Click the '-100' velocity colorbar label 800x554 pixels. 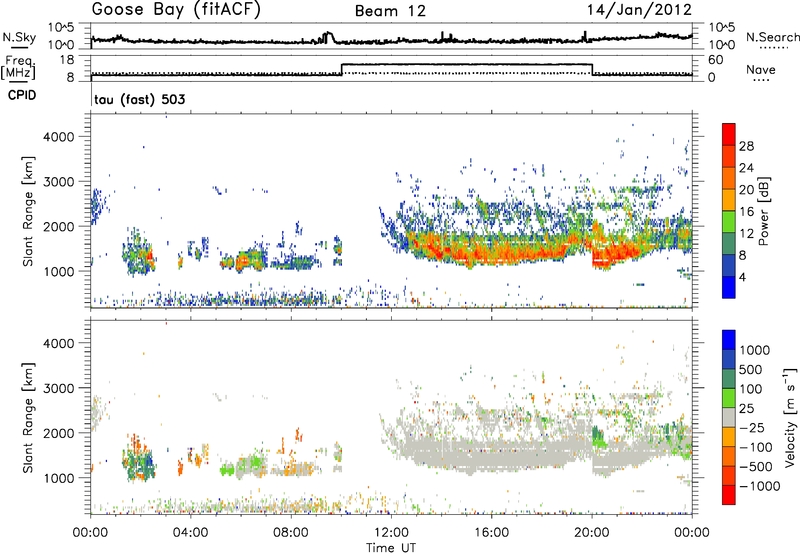755,447
